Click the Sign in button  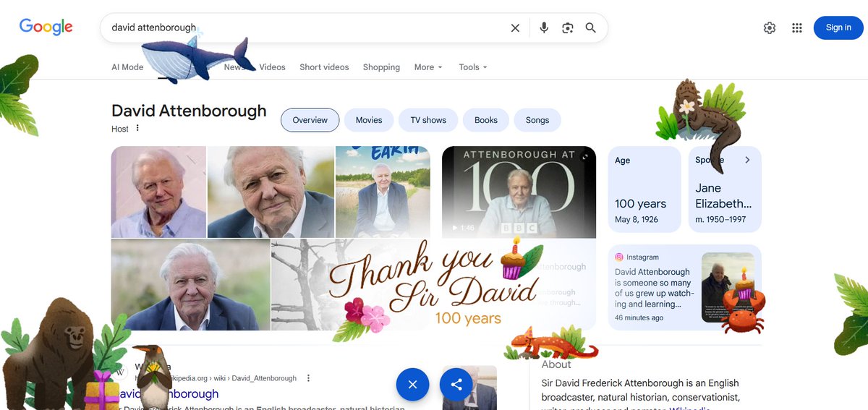coord(838,27)
